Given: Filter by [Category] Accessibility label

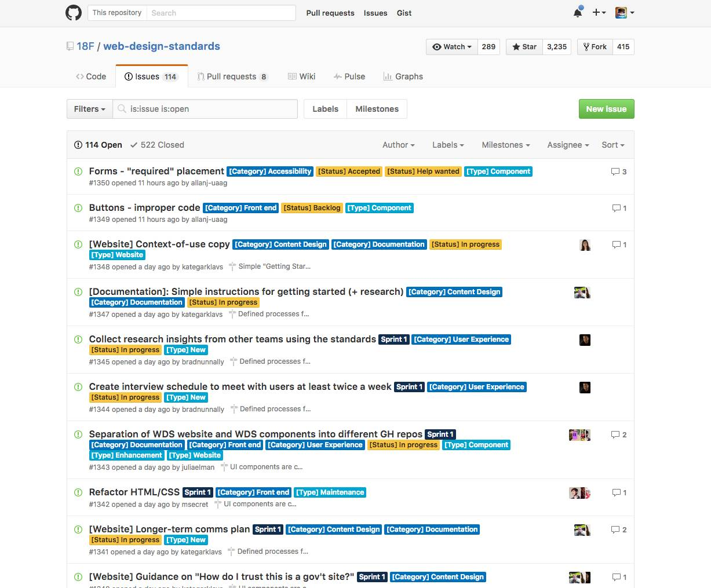Looking at the screenshot, I should tap(270, 171).
